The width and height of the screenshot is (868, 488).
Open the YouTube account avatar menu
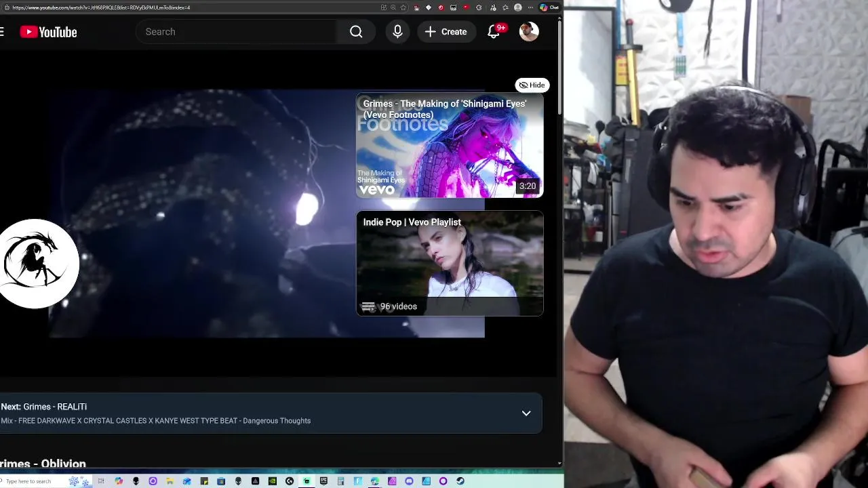point(529,32)
